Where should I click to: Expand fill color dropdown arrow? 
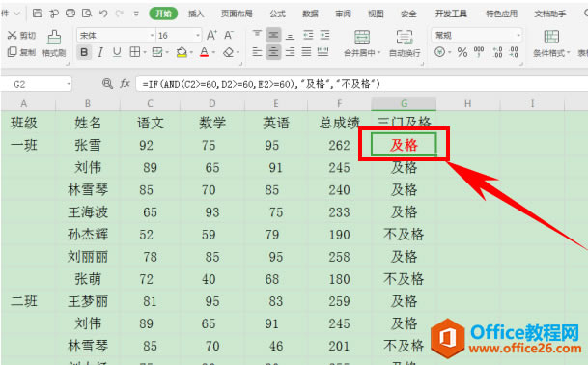[191, 52]
